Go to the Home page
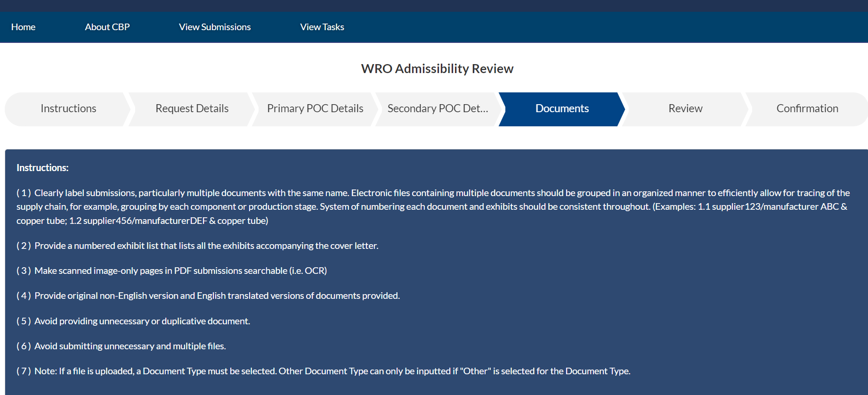Viewport: 868px width, 395px height. 23,27
